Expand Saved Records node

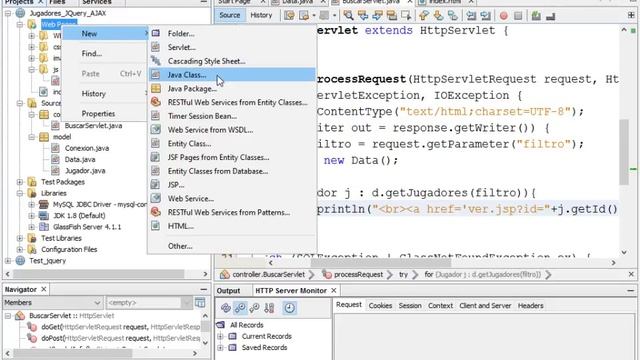220,348
